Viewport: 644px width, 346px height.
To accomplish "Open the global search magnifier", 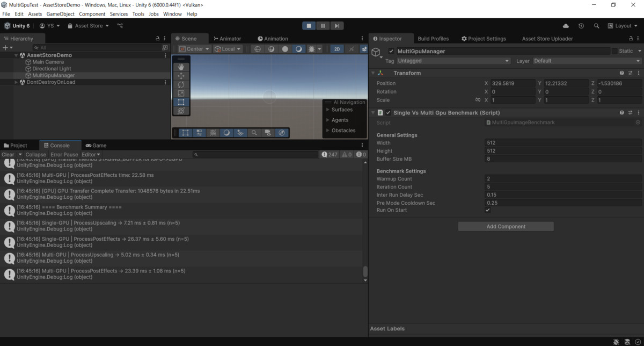I will pyautogui.click(x=596, y=26).
